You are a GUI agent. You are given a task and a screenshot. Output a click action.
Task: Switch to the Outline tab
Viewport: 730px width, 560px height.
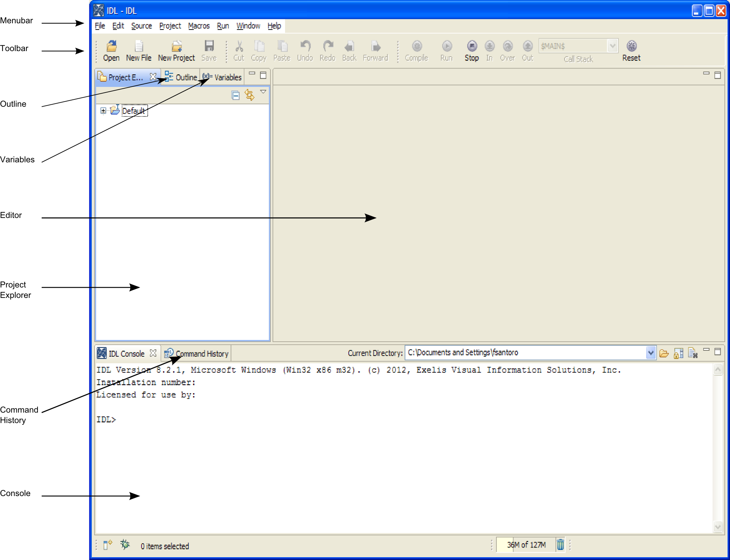[181, 77]
